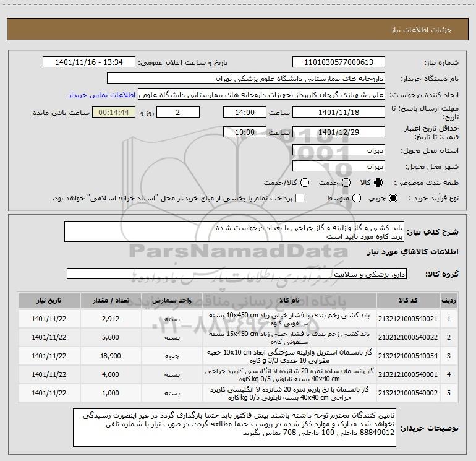The height and width of the screenshot is (461, 476).
Task: Select the کالا/خدمت radio button
Action: pyautogui.click(x=305, y=183)
